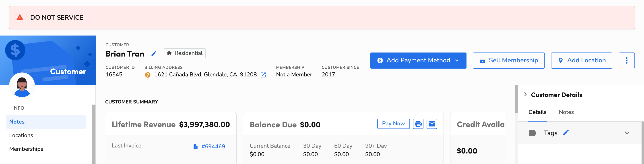
Task: Click the Add Location button
Action: [x=581, y=60]
